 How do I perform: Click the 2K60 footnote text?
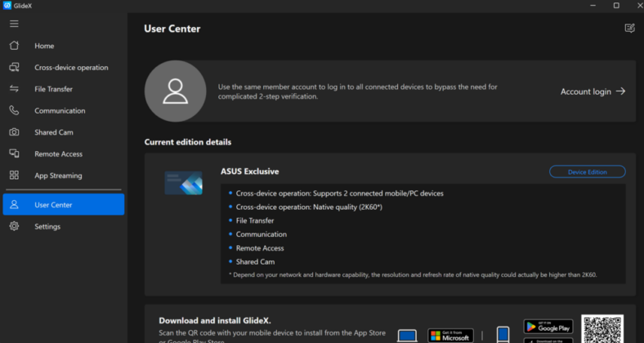(x=413, y=275)
